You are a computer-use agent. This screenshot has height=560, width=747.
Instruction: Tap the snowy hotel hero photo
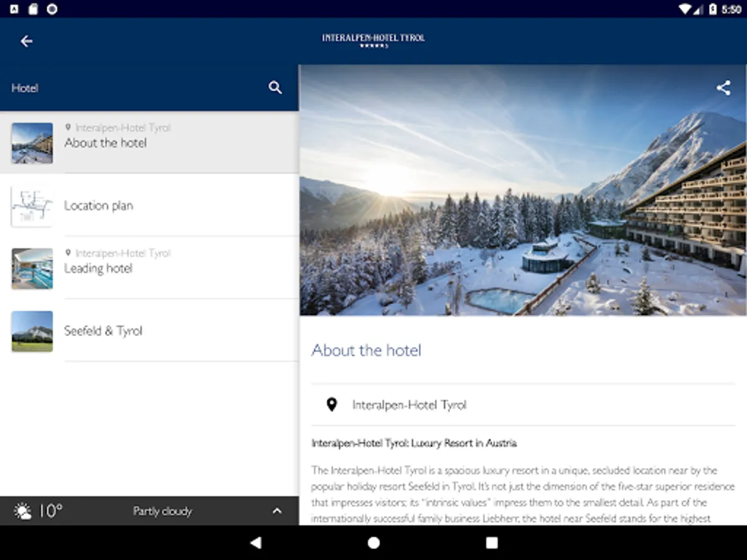(523, 190)
